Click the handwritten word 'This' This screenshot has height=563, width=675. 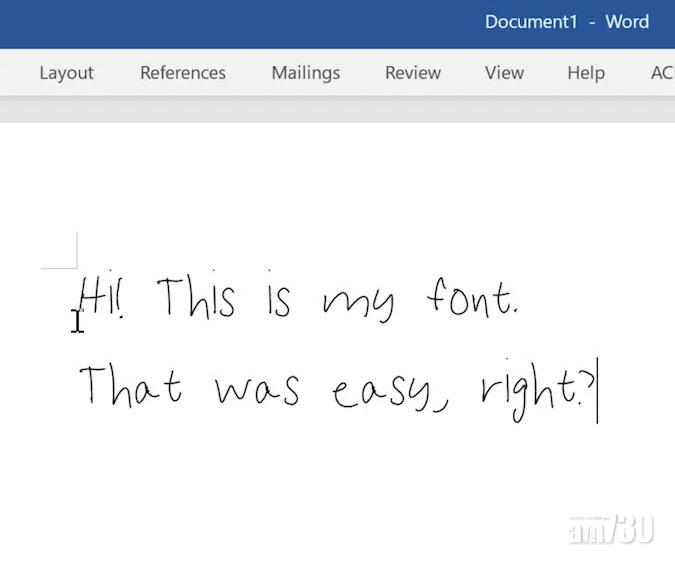pyautogui.click(x=196, y=298)
